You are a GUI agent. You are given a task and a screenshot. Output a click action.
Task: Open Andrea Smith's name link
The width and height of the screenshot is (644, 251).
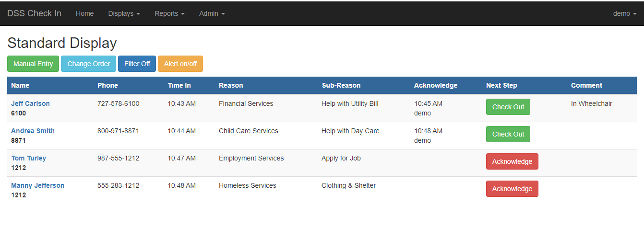click(x=33, y=131)
